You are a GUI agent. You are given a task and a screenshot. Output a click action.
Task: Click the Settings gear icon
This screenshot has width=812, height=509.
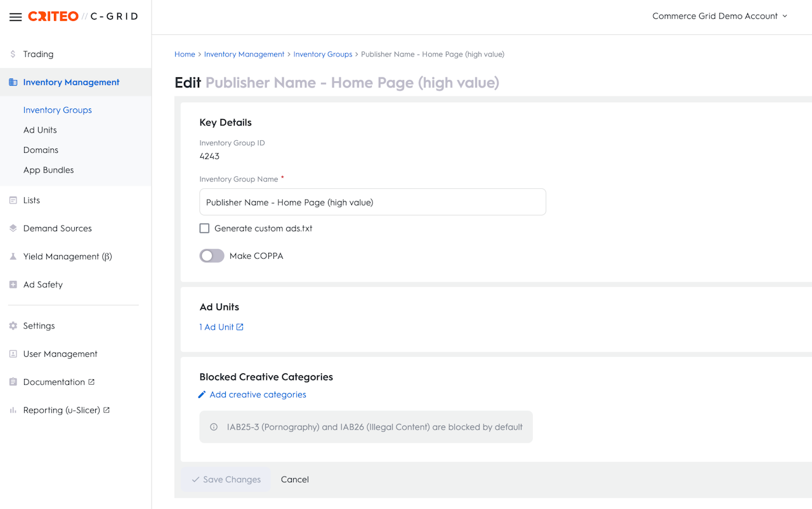pyautogui.click(x=13, y=326)
